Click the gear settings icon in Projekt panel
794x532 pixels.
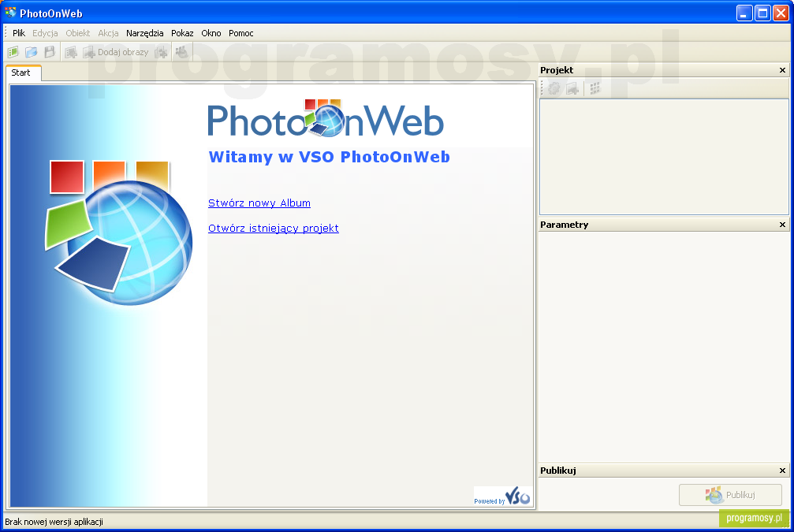tap(554, 88)
